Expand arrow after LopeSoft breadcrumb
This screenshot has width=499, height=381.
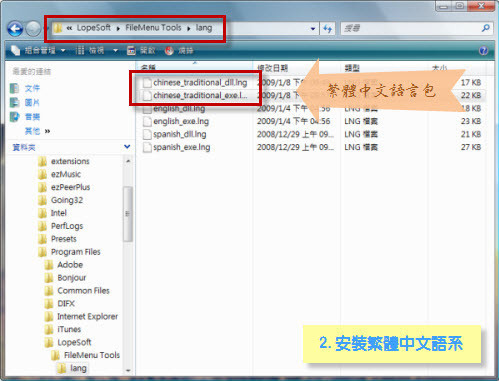pos(118,29)
